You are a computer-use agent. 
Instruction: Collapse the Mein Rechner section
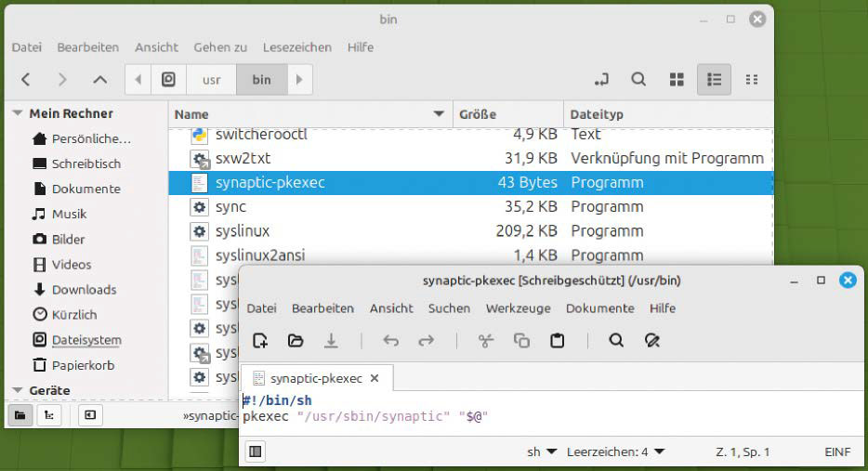tap(18, 113)
